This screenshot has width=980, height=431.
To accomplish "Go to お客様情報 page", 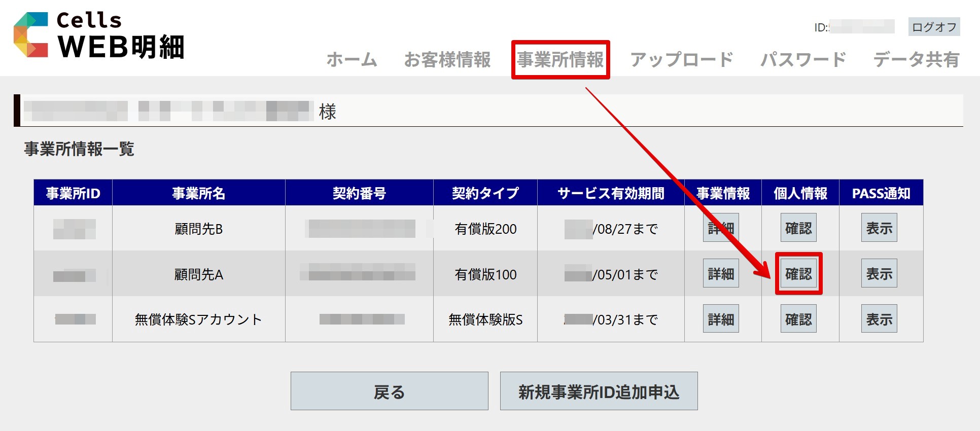I will pos(447,60).
